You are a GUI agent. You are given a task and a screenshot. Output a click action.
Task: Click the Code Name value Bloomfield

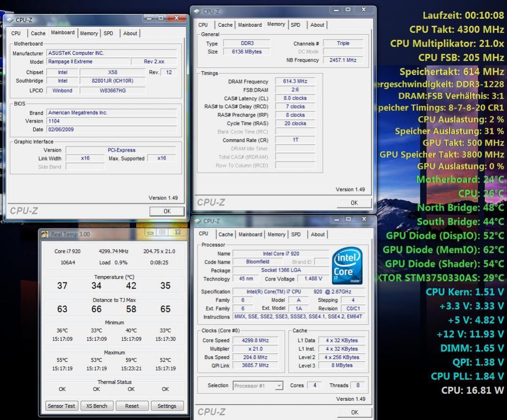click(257, 261)
